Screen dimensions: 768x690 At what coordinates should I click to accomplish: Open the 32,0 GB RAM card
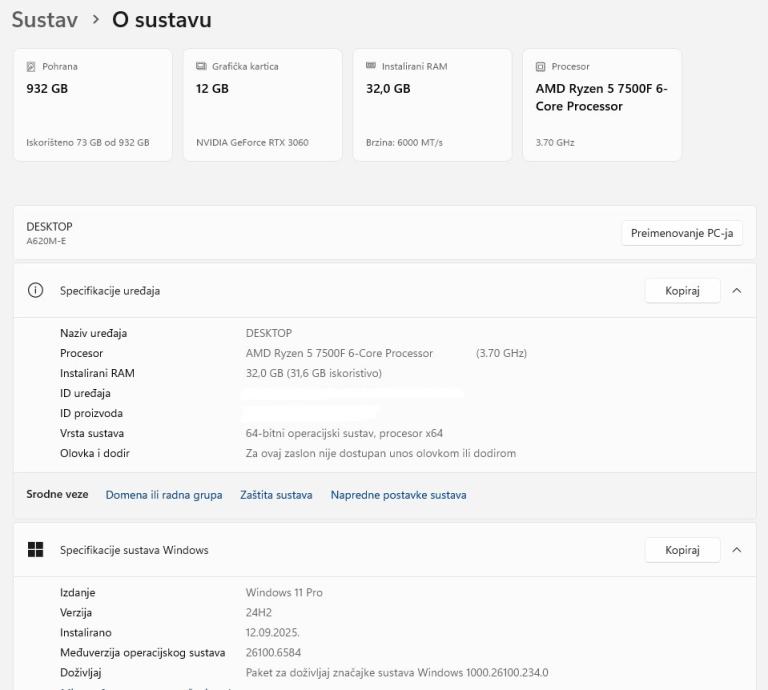point(432,105)
